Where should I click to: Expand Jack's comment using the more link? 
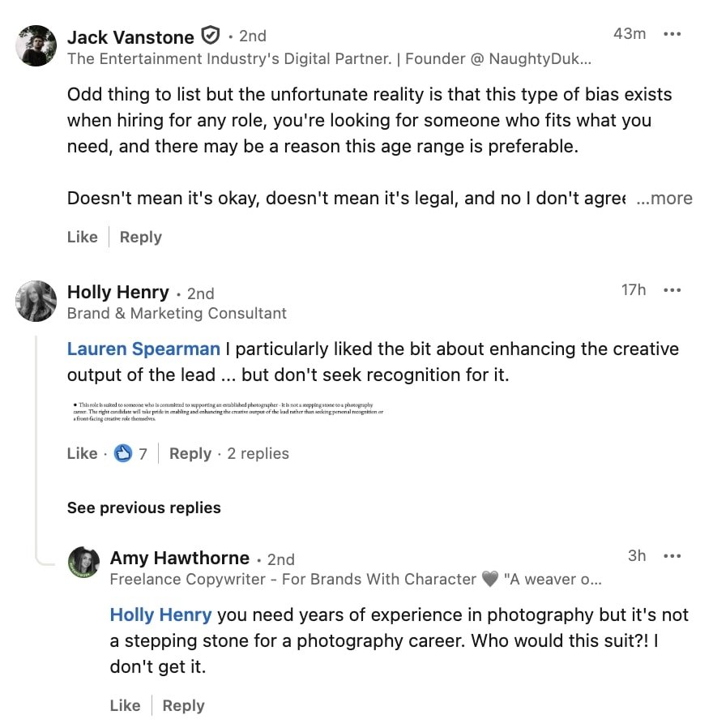tap(668, 198)
